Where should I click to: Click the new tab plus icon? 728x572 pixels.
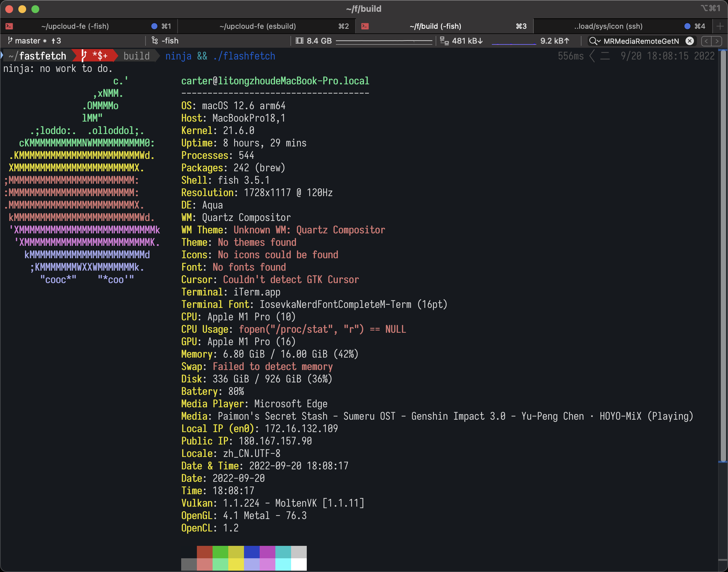(720, 26)
